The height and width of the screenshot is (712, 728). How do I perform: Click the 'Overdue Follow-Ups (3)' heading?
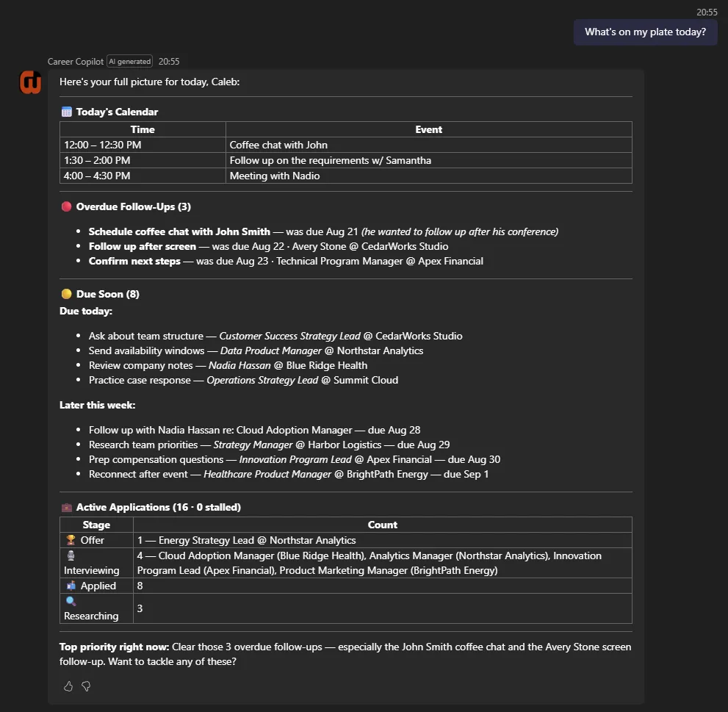coord(133,206)
